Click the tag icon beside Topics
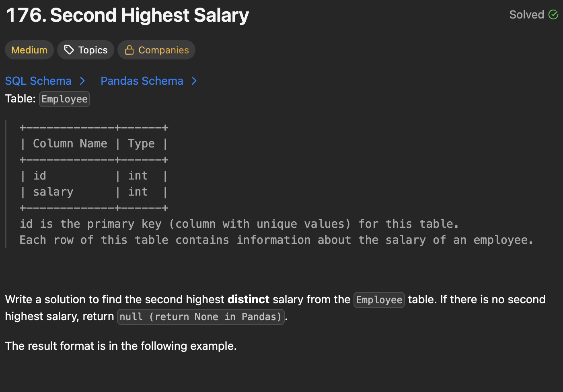Viewport: 563px width, 392px height. 69,50
